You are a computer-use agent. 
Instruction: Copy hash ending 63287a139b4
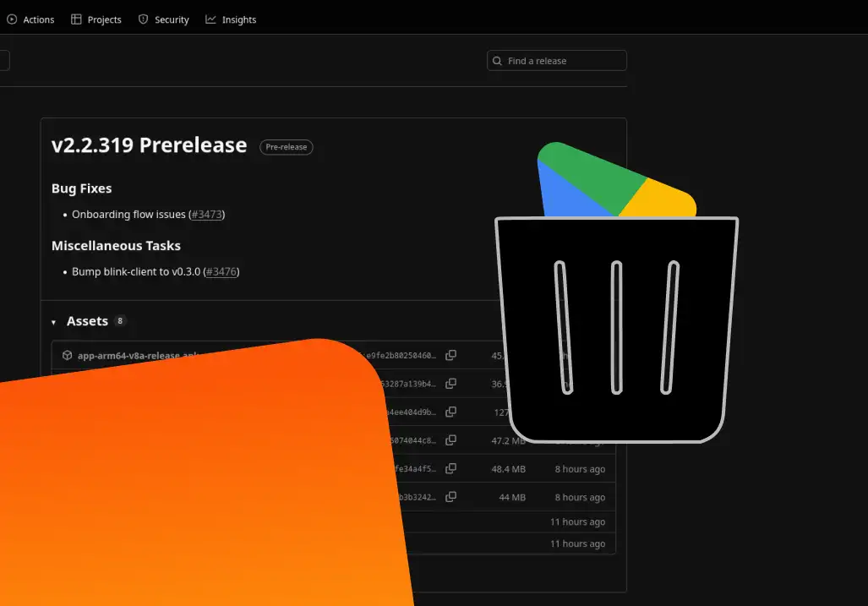(451, 383)
